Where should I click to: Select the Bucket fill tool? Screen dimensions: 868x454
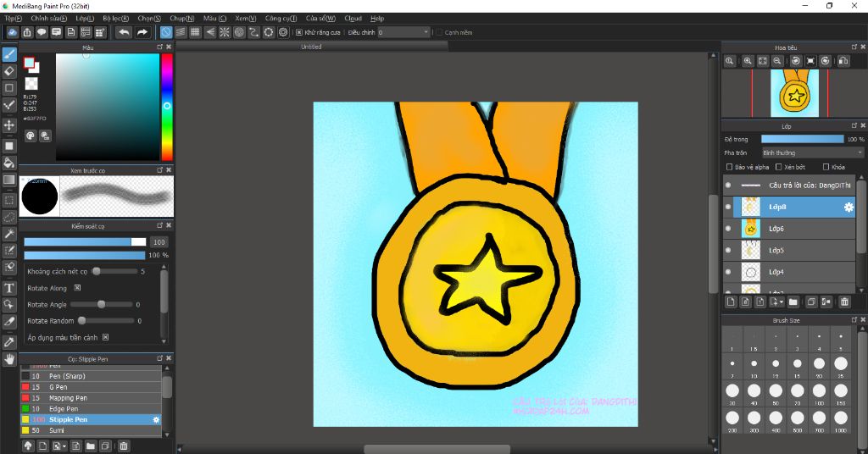pos(9,163)
